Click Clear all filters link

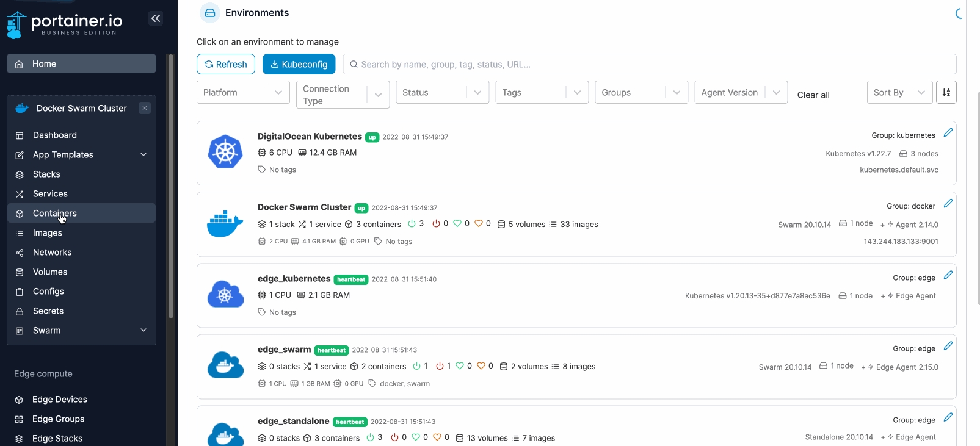click(x=813, y=95)
